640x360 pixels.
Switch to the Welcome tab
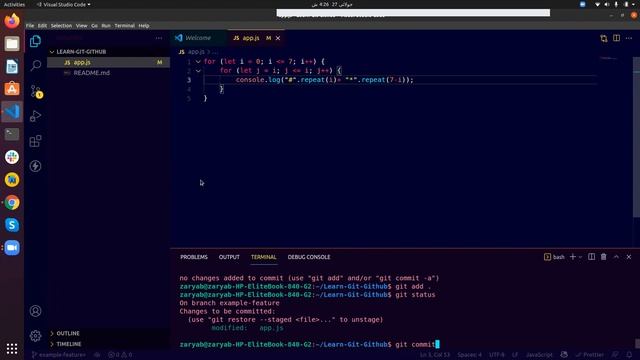pos(199,38)
